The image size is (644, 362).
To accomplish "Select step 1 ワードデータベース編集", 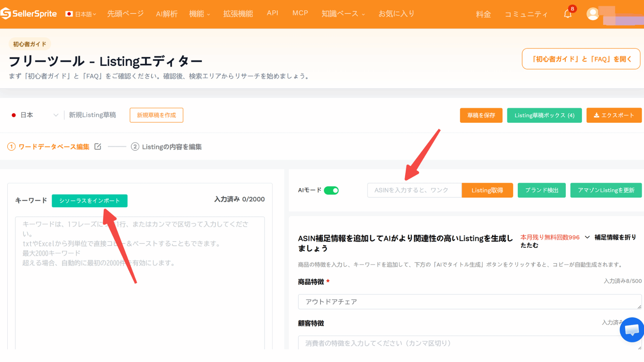I will point(49,147).
